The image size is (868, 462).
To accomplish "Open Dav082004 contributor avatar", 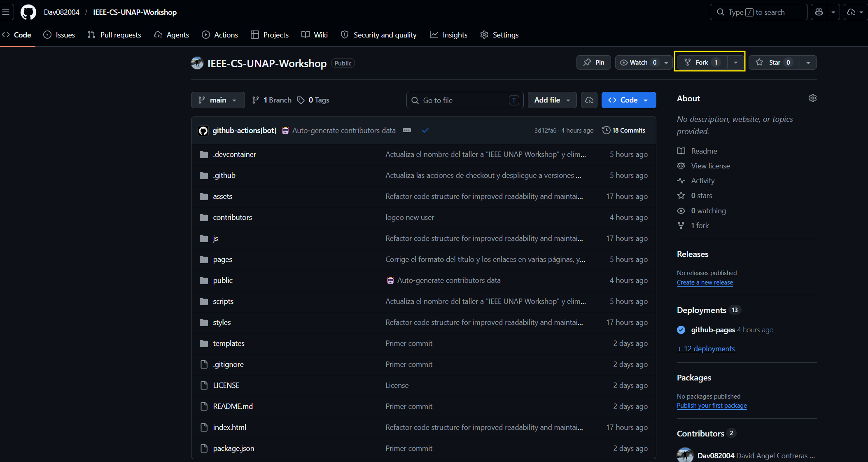I will tap(685, 455).
